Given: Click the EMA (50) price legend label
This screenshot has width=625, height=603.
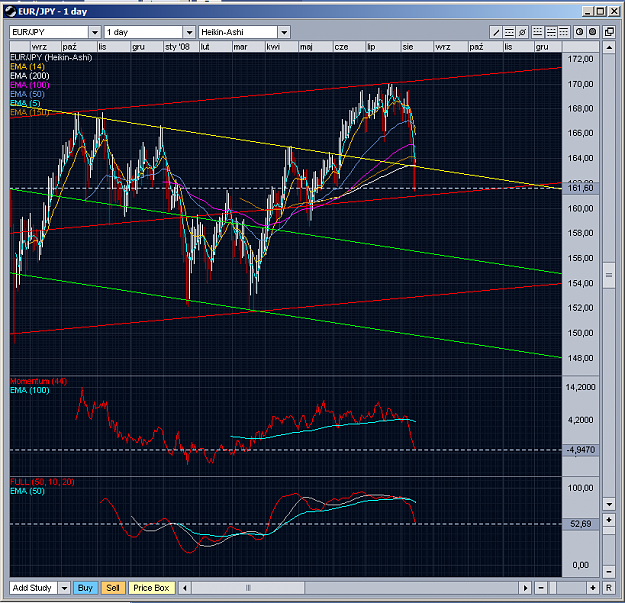Looking at the screenshot, I should [x=27, y=94].
